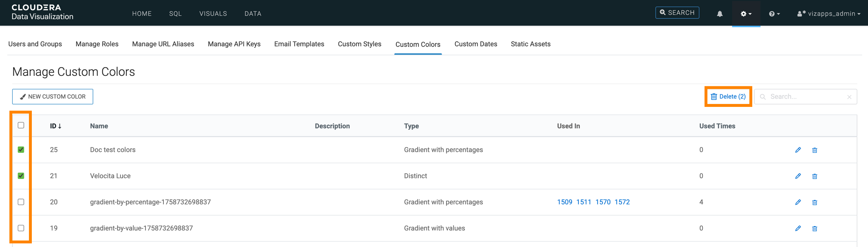Click the notifications bell icon

coord(720,14)
